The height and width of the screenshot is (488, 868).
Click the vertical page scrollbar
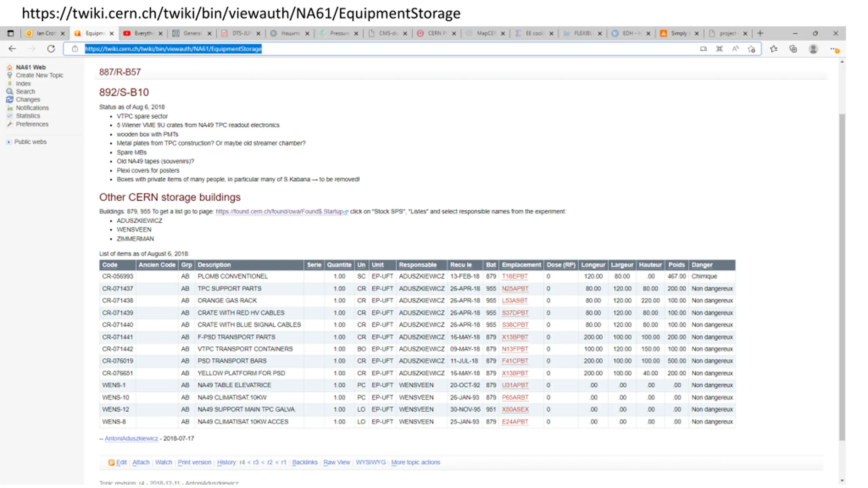click(842, 277)
